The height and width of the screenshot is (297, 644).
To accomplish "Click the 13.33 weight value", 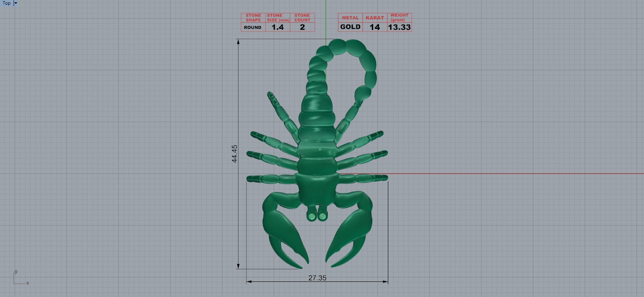I will coord(400,27).
